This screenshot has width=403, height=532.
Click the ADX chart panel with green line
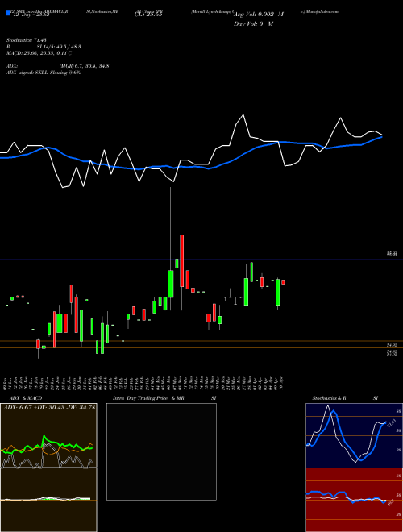coord(48,435)
